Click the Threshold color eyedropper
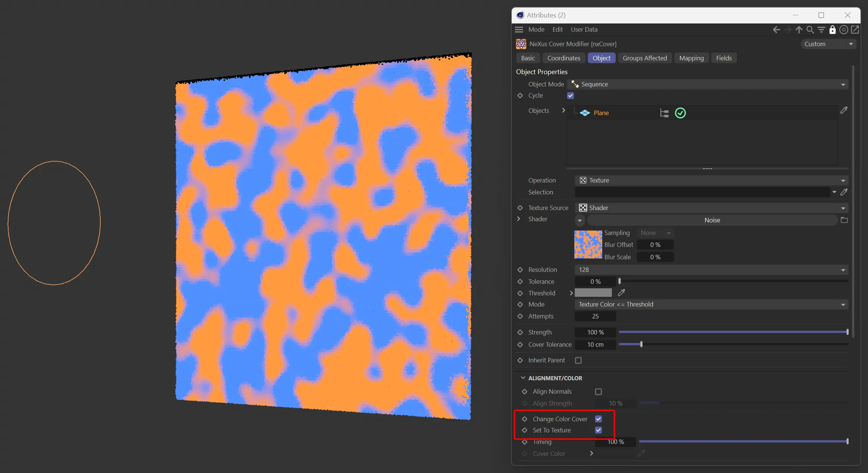Image resolution: width=868 pixels, height=473 pixels. click(x=621, y=293)
